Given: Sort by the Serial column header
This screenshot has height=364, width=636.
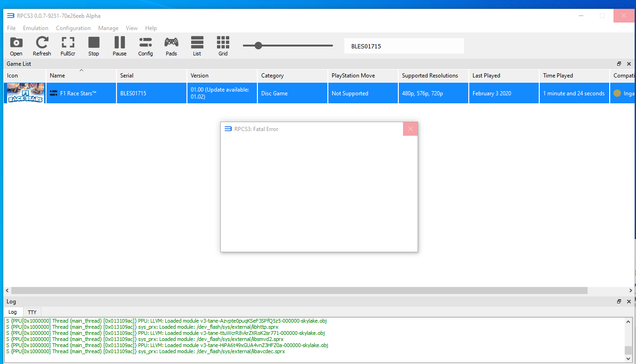Looking at the screenshot, I should click(x=152, y=75).
